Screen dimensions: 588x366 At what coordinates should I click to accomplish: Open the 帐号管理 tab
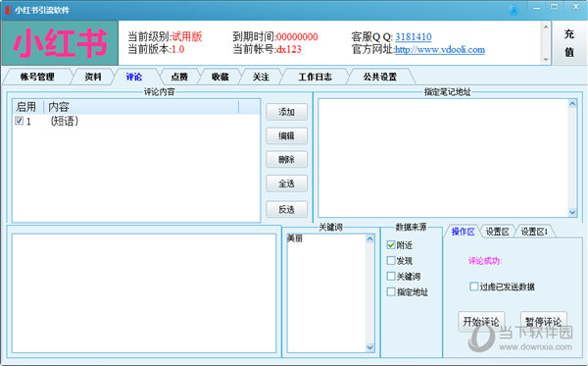click(37, 77)
